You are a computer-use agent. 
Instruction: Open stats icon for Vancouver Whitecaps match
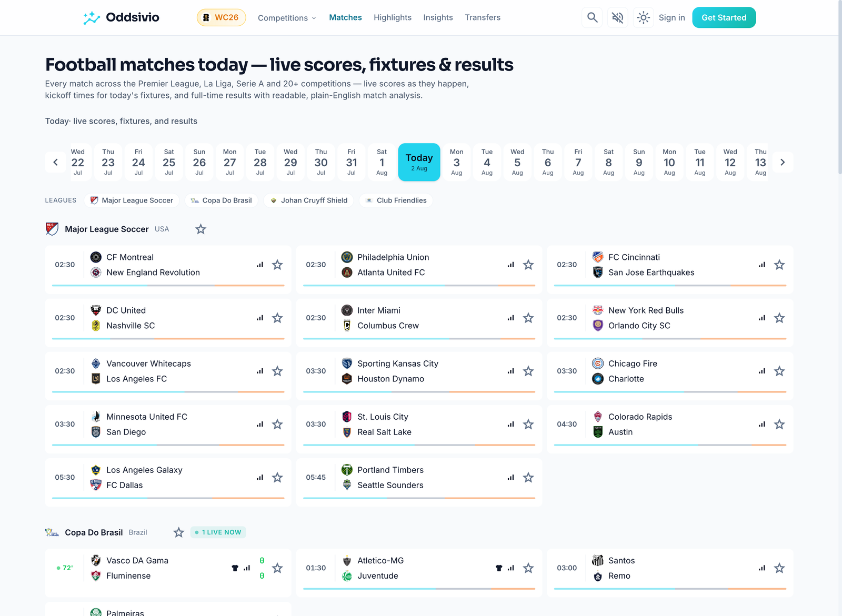pyautogui.click(x=260, y=371)
